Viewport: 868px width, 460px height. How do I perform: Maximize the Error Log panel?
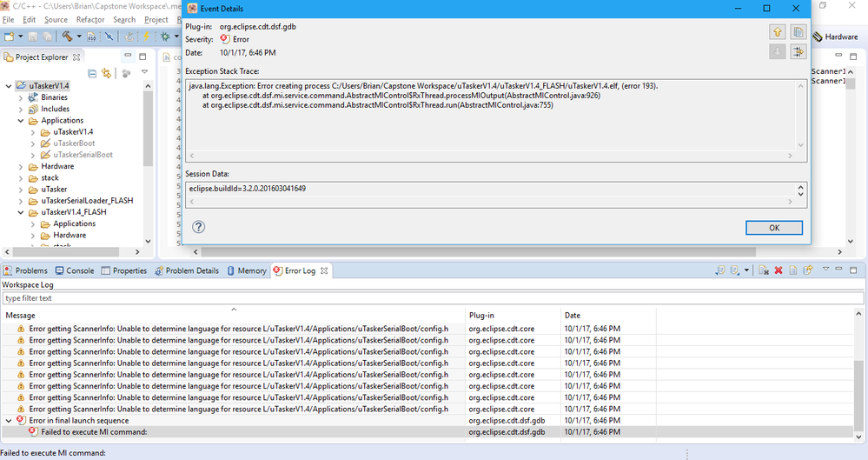point(853,270)
